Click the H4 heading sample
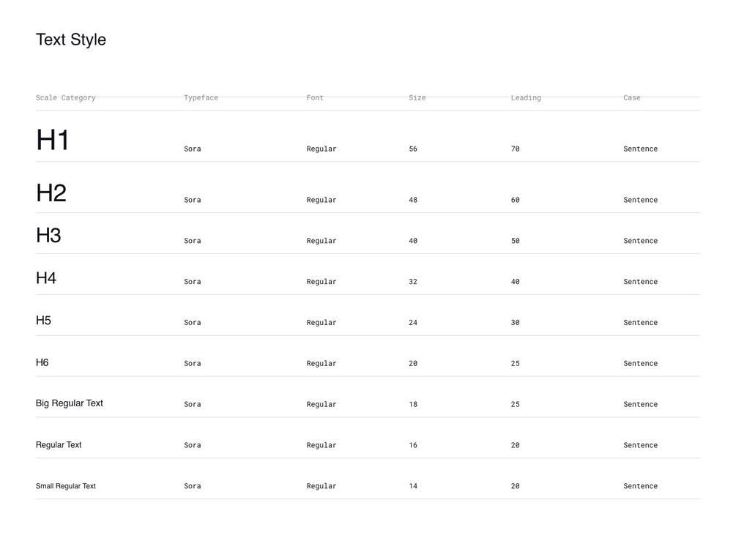Image resolution: width=736 pixels, height=560 pixels. pyautogui.click(x=46, y=278)
